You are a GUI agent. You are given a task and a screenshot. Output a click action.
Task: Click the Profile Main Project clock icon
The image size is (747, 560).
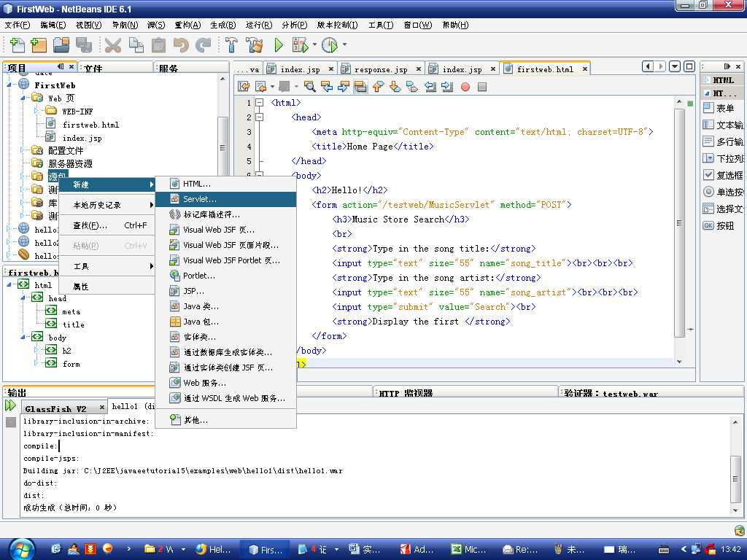(330, 45)
